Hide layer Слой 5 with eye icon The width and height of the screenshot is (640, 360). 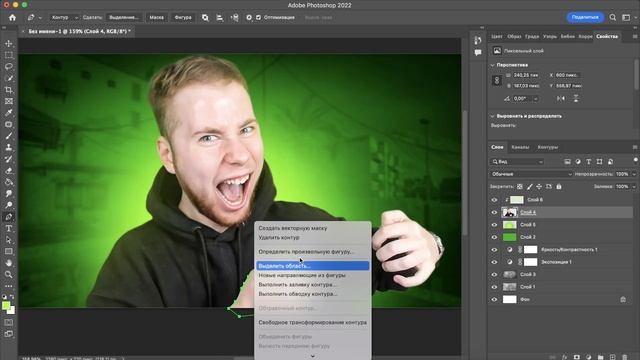[494, 224]
